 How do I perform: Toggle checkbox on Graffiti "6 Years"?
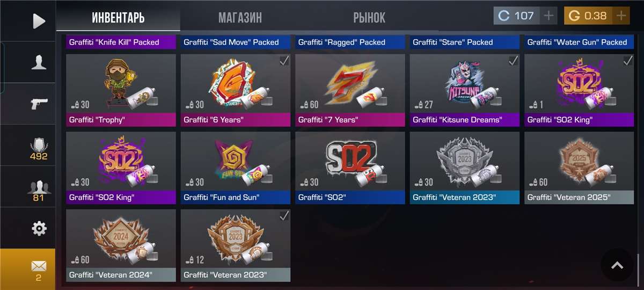284,61
